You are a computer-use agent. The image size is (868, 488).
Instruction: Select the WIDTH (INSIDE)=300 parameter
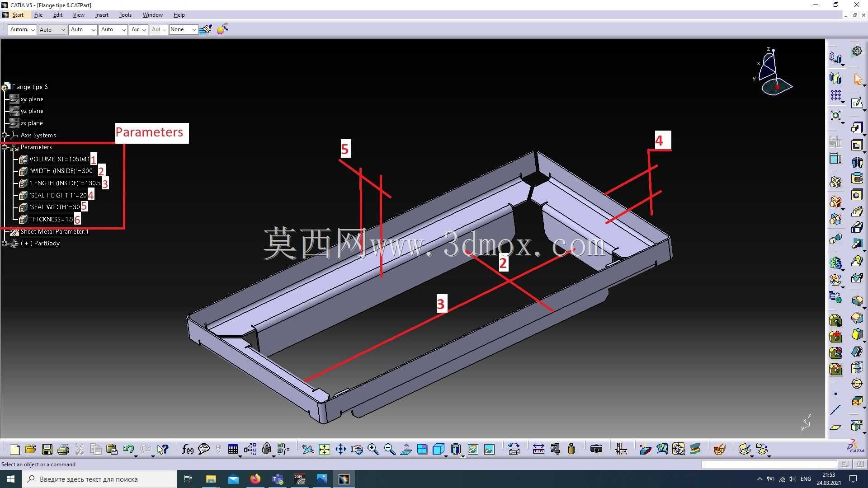(61, 171)
